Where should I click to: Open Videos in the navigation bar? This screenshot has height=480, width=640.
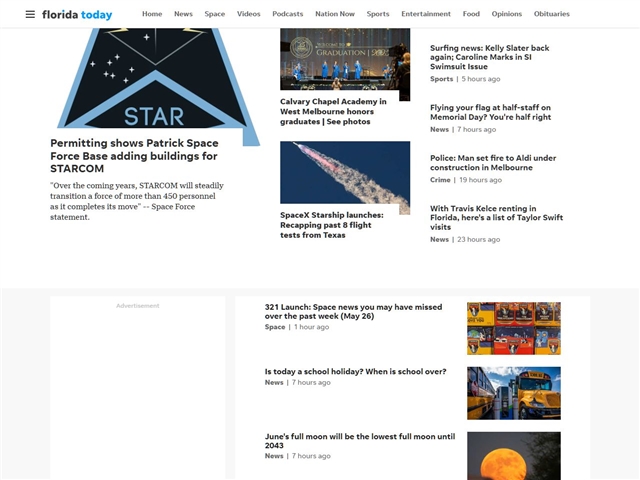pyautogui.click(x=249, y=14)
